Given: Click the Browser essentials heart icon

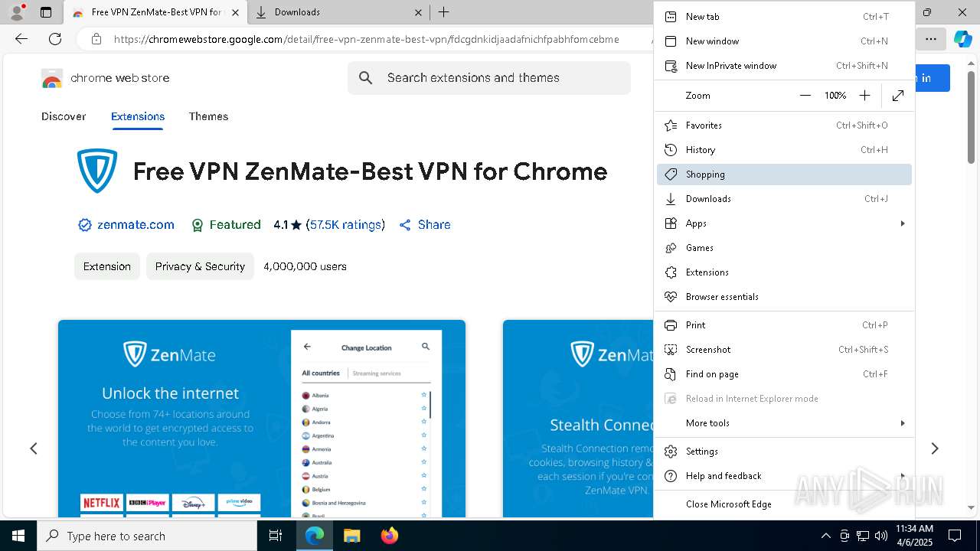Looking at the screenshot, I should coord(671,297).
